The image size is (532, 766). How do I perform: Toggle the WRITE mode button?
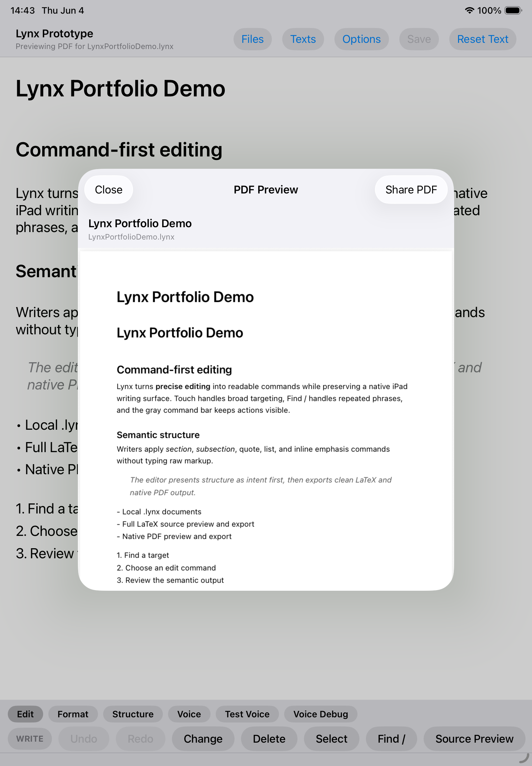point(30,738)
